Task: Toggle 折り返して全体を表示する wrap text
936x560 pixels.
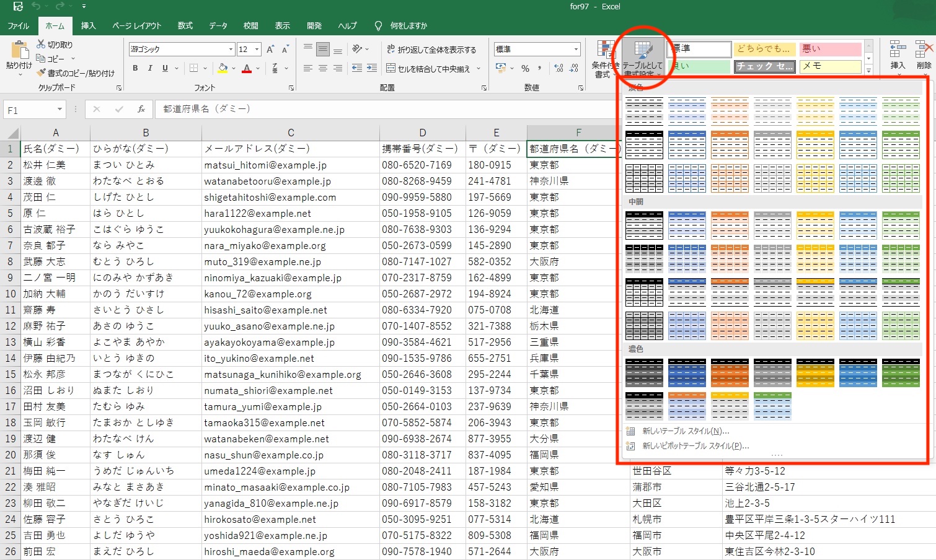Action: 431,50
